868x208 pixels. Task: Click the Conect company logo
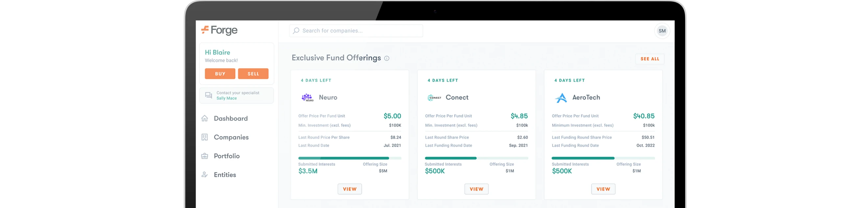(434, 98)
